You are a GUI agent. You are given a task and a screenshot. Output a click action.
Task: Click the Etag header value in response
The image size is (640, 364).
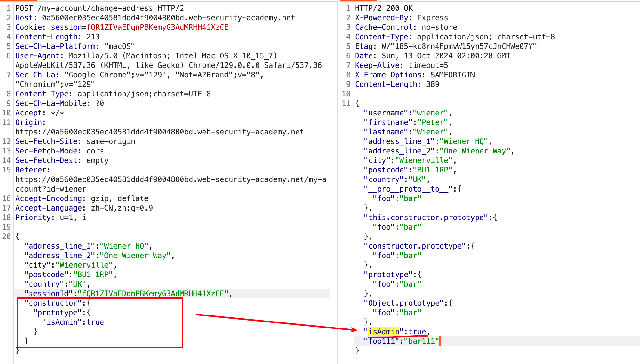459,46
